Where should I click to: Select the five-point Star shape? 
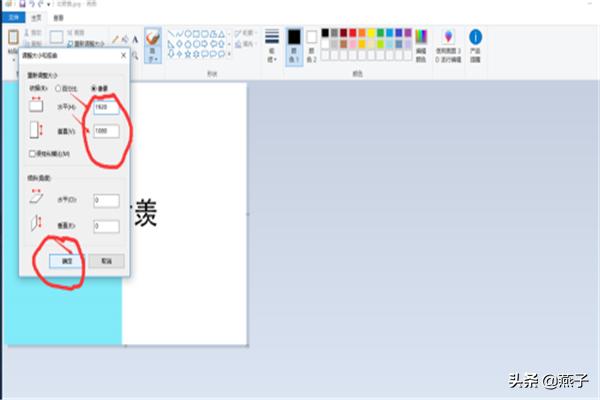[188, 54]
